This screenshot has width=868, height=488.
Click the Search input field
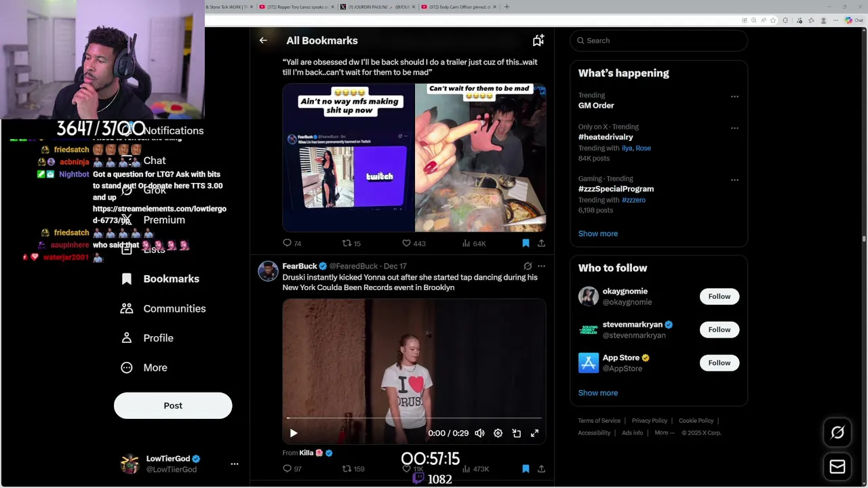click(x=658, y=41)
